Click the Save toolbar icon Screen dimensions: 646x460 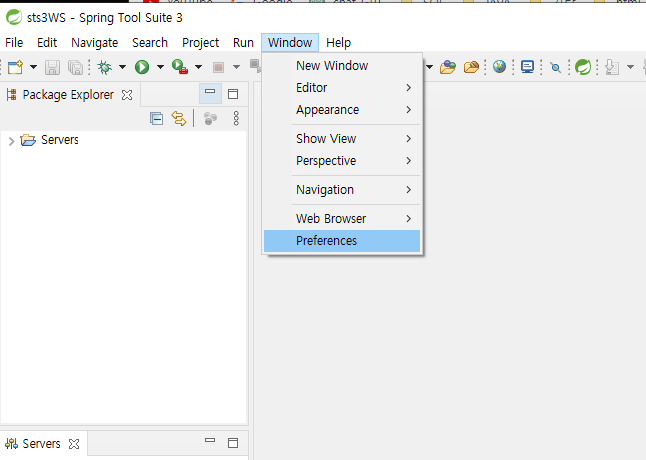point(52,67)
